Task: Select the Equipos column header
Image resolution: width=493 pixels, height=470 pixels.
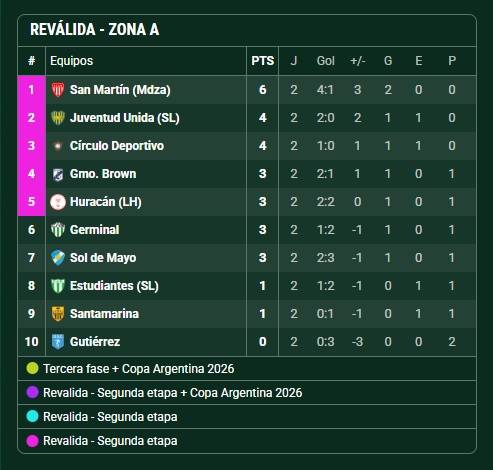Action: (71, 61)
